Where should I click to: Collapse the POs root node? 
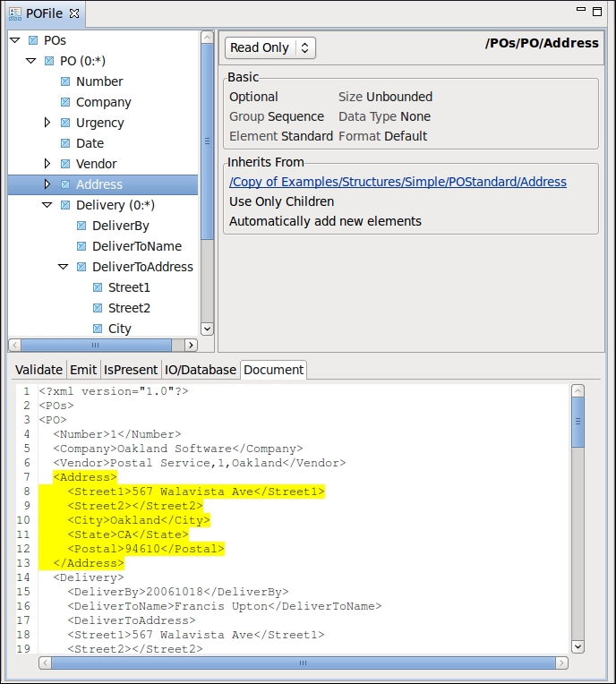click(15, 40)
